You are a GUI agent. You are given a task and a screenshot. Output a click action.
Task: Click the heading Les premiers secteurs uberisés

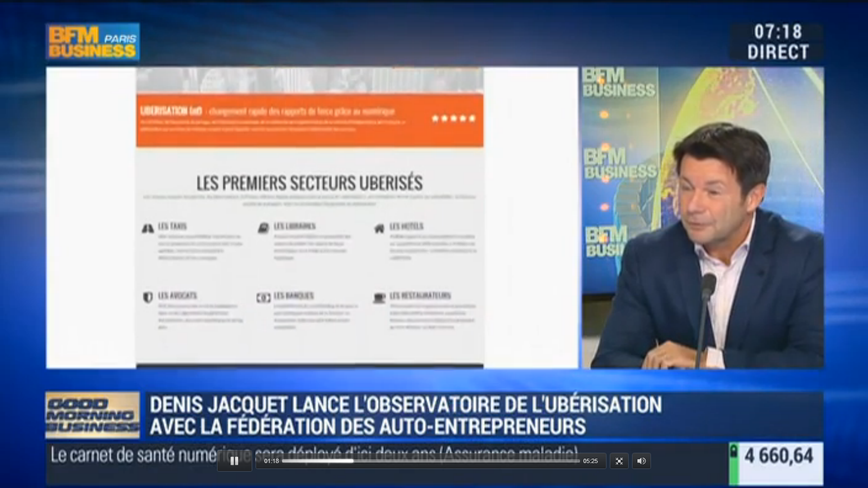point(310,183)
